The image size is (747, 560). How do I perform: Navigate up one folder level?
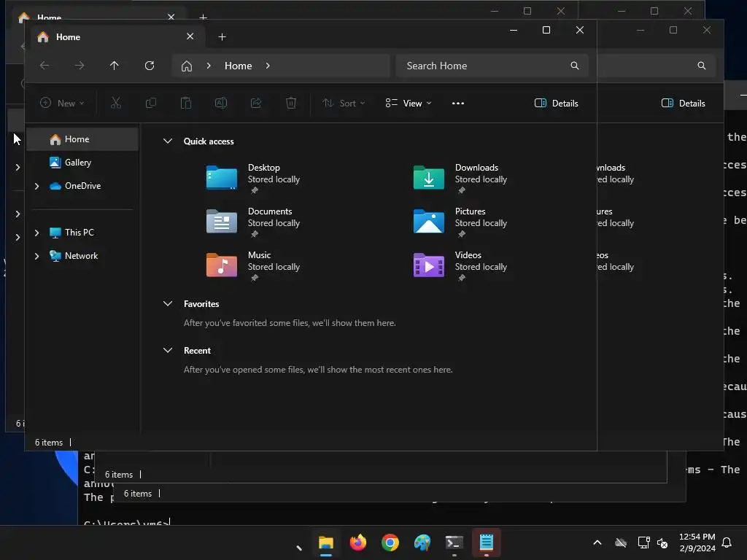pyautogui.click(x=115, y=66)
